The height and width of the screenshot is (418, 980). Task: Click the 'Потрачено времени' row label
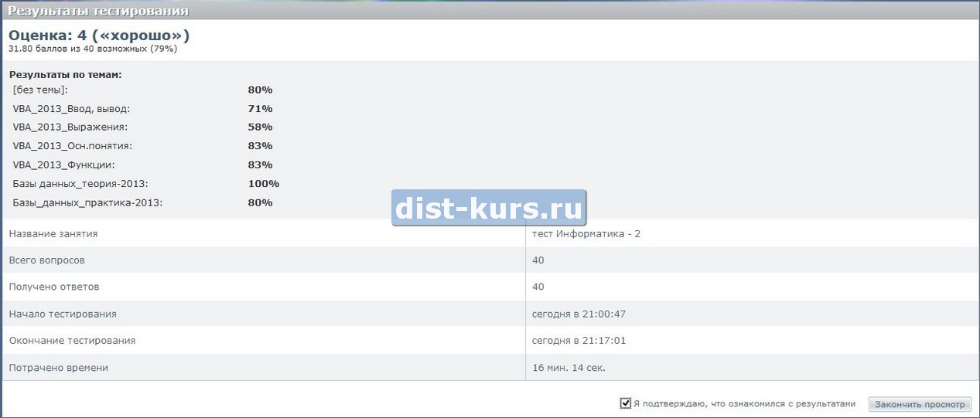click(59, 368)
